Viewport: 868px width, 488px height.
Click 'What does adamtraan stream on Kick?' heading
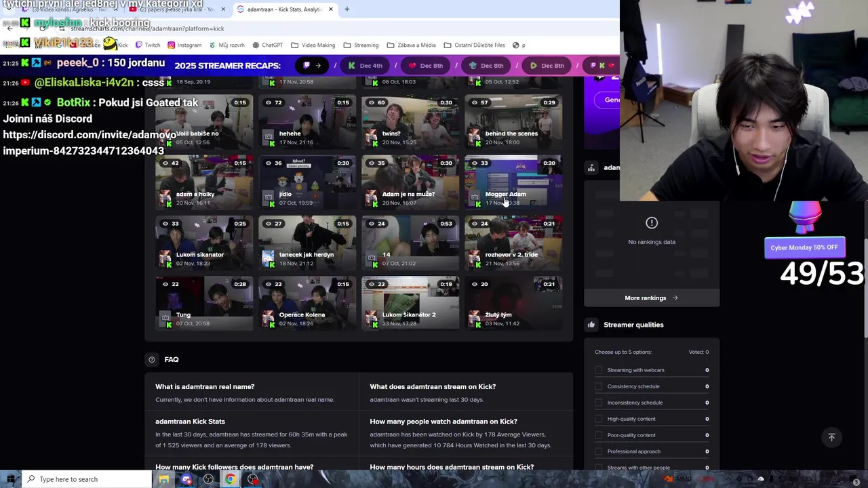tap(433, 387)
